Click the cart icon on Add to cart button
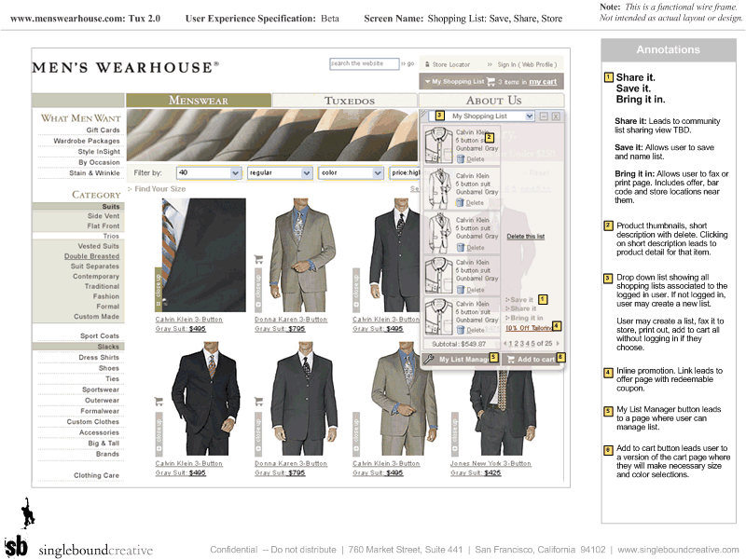Screen dimensions: 746x560 pos(511,360)
